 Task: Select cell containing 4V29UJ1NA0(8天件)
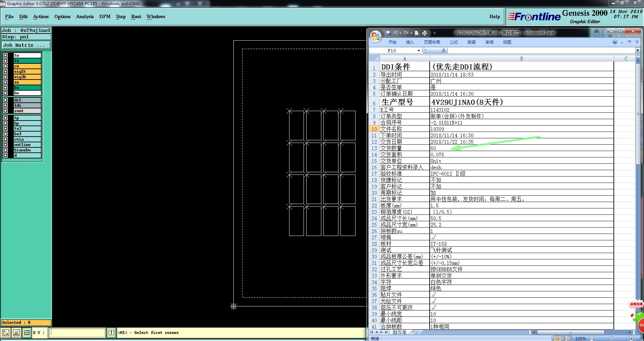(522, 102)
